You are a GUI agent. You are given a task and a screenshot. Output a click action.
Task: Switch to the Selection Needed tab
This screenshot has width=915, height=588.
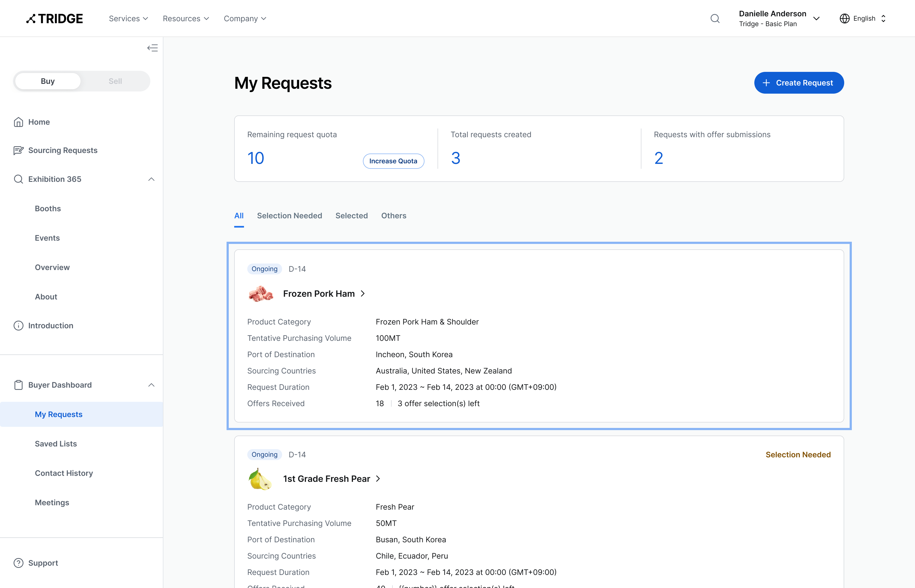coord(289,216)
